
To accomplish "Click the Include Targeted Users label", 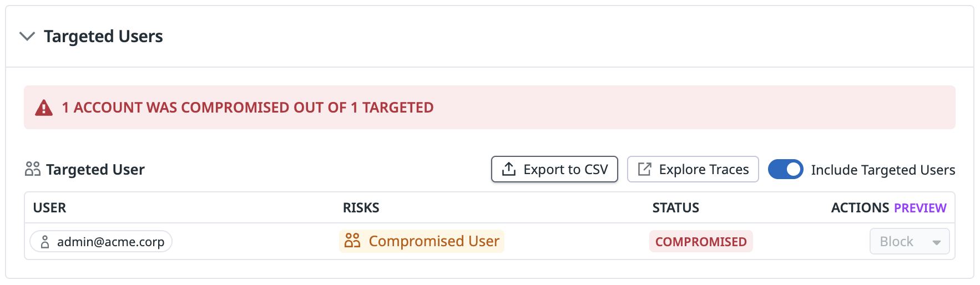I will coord(882,170).
